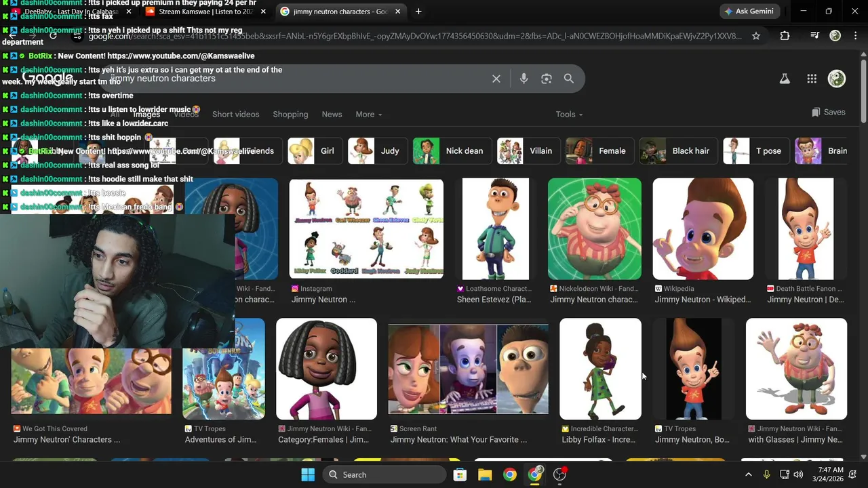Open the Libby Folfax Incredible Characters link
Image resolution: width=868 pixels, height=488 pixels.
click(x=599, y=440)
